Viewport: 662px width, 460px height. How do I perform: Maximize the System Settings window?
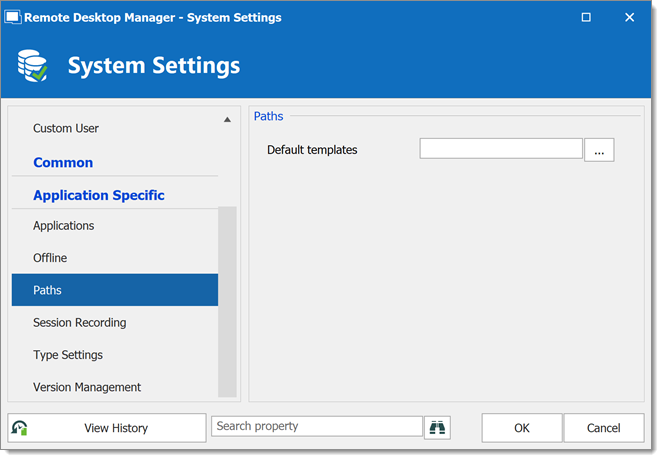pyautogui.click(x=586, y=17)
